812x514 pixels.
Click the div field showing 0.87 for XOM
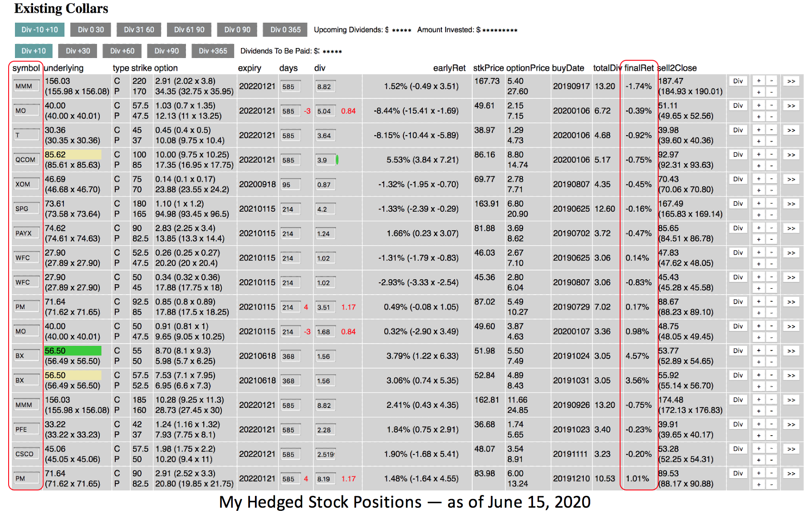[325, 184]
